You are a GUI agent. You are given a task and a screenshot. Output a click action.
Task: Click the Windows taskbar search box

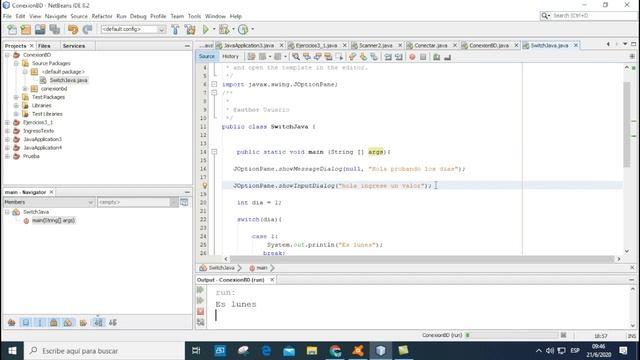[x=104, y=351]
